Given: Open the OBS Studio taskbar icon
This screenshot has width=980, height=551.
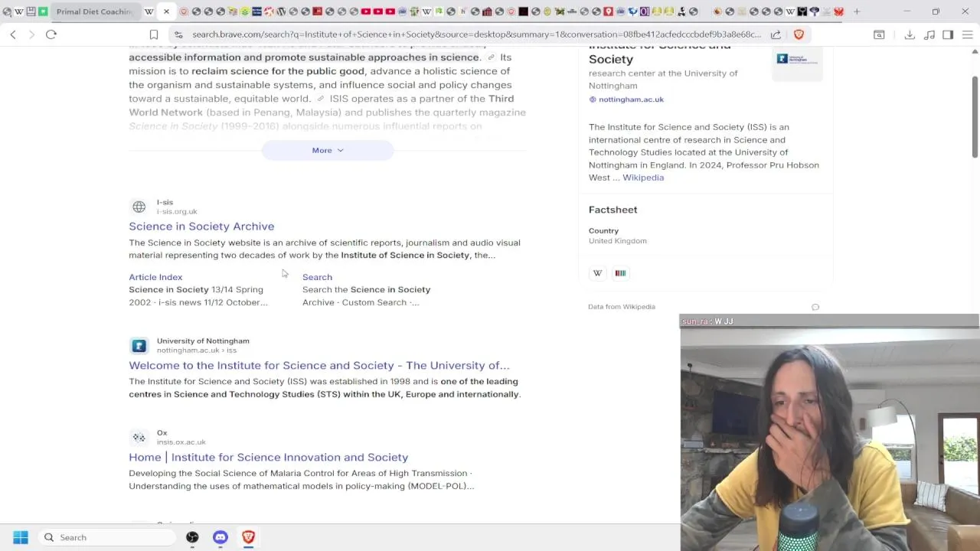Looking at the screenshot, I should (192, 537).
